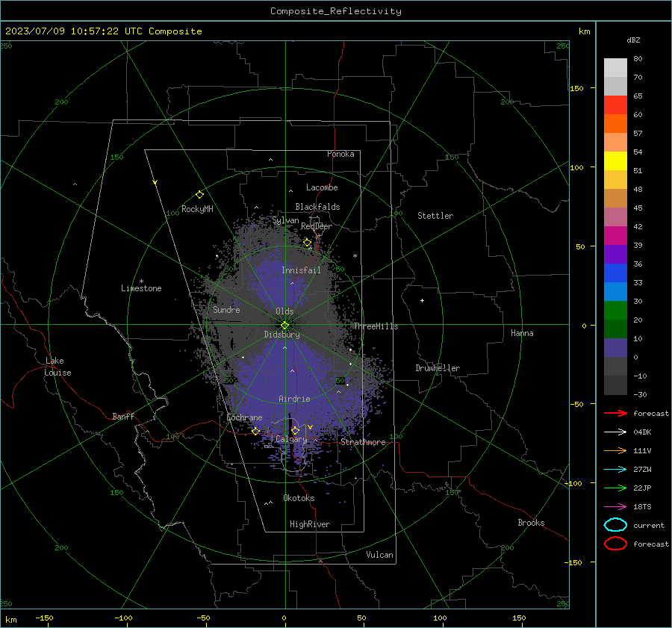Select the purple 36–39 dBZ swatch

[x=615, y=254]
